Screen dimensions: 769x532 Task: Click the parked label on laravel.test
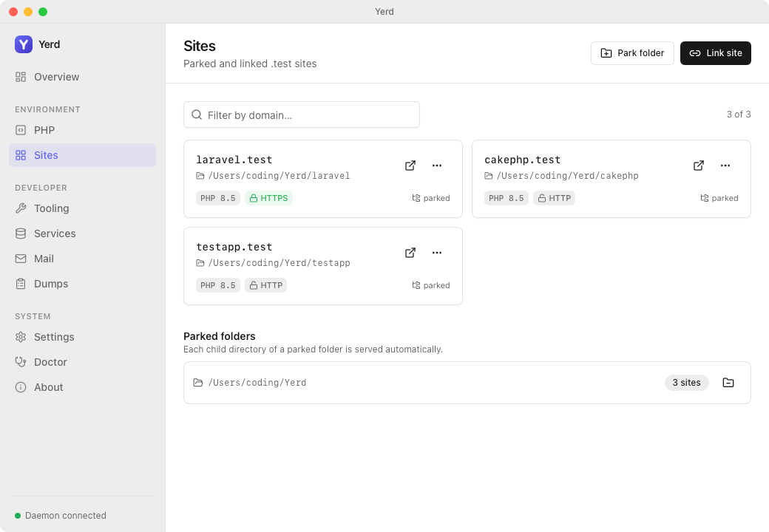436,198
